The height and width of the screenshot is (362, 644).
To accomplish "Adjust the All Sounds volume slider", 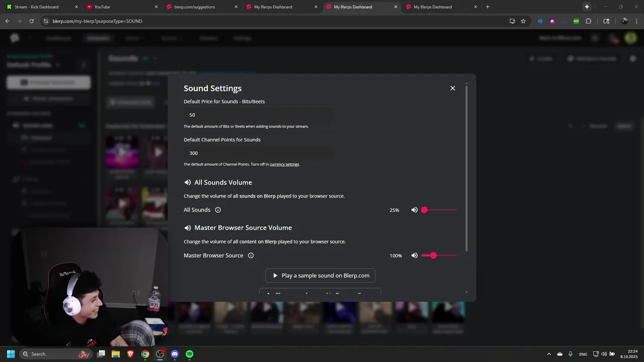I will 439,210.
